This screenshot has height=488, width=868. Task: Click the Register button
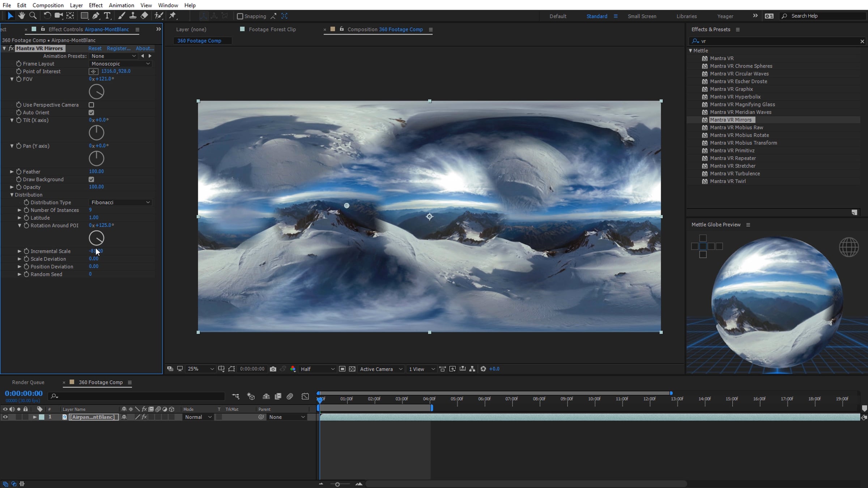pos(119,48)
